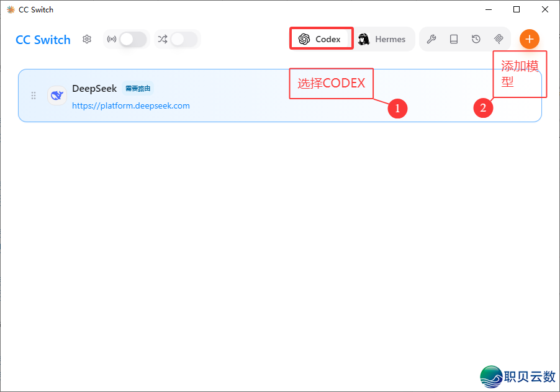
Task: Open the platform.deepseek.com link
Action: click(131, 105)
